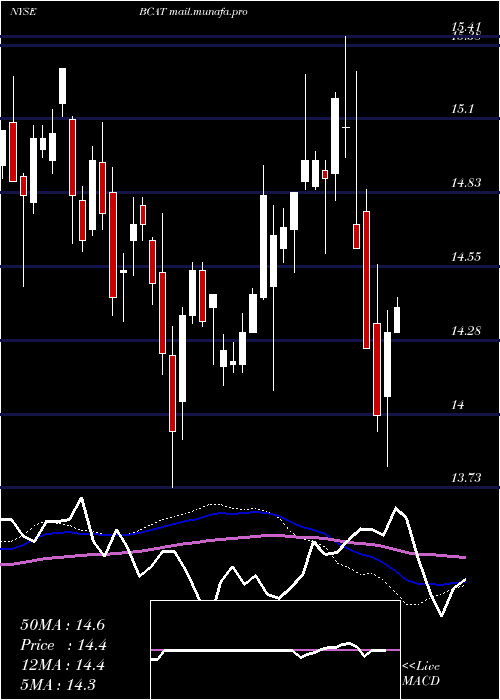The height and width of the screenshot is (700, 500).
Task: Click the 15.1 price level label
Action: pos(465,109)
